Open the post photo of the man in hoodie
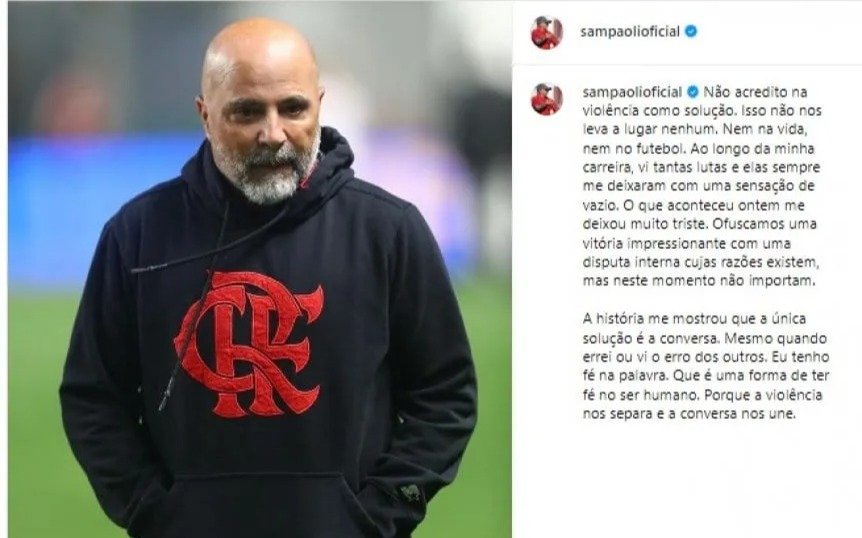The height and width of the screenshot is (538, 862). pyautogui.click(x=259, y=269)
